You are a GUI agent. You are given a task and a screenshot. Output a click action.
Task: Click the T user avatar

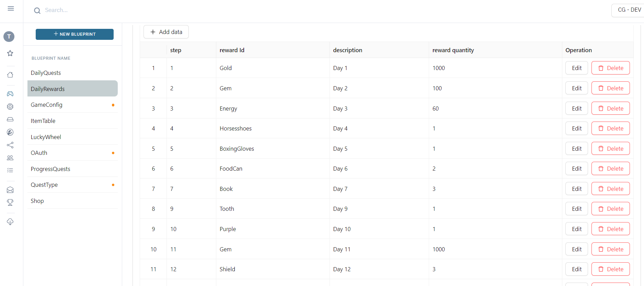9,36
